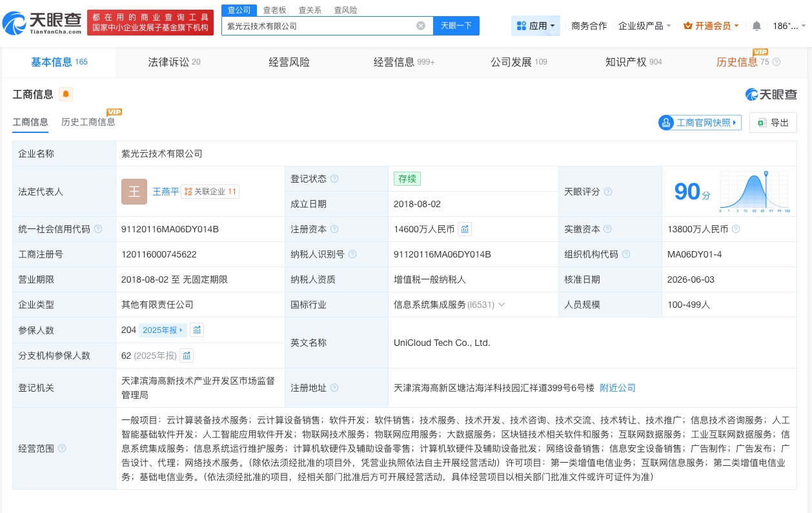Expand the 企业级产品 menu

(645, 26)
